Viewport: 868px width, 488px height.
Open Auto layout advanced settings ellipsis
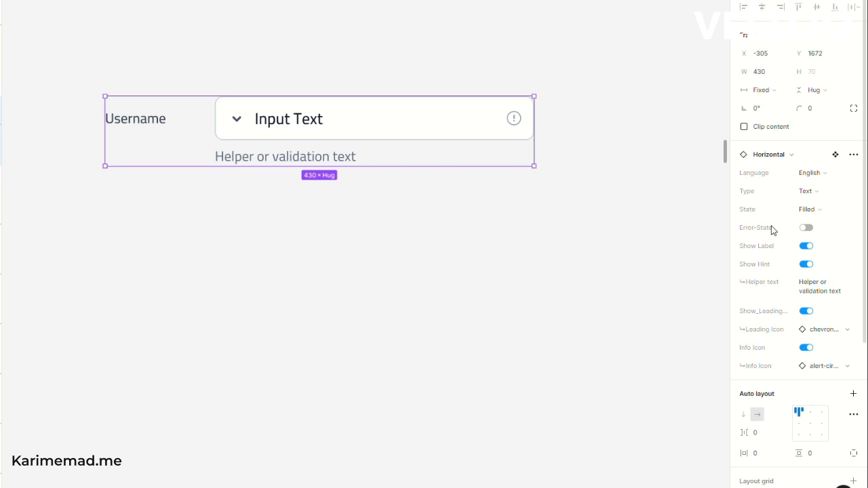[x=854, y=414]
